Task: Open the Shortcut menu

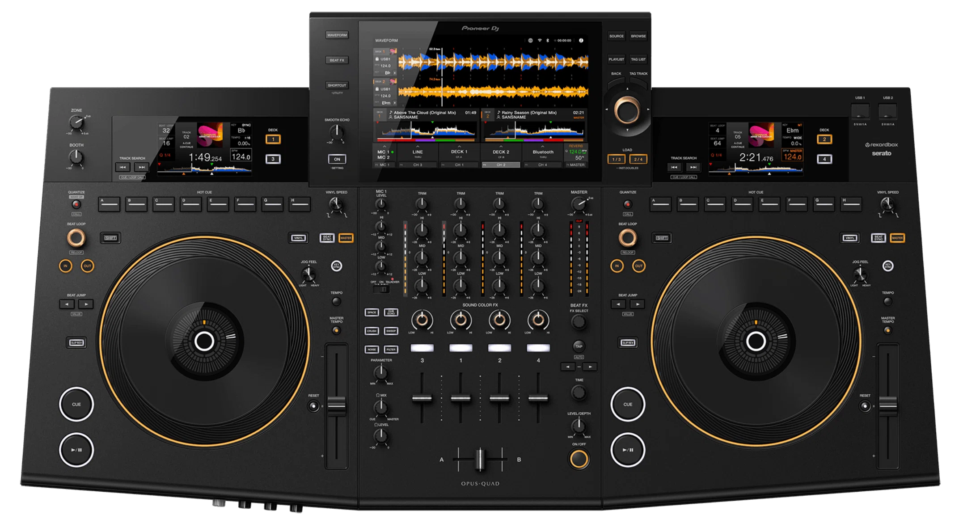Action: point(337,85)
